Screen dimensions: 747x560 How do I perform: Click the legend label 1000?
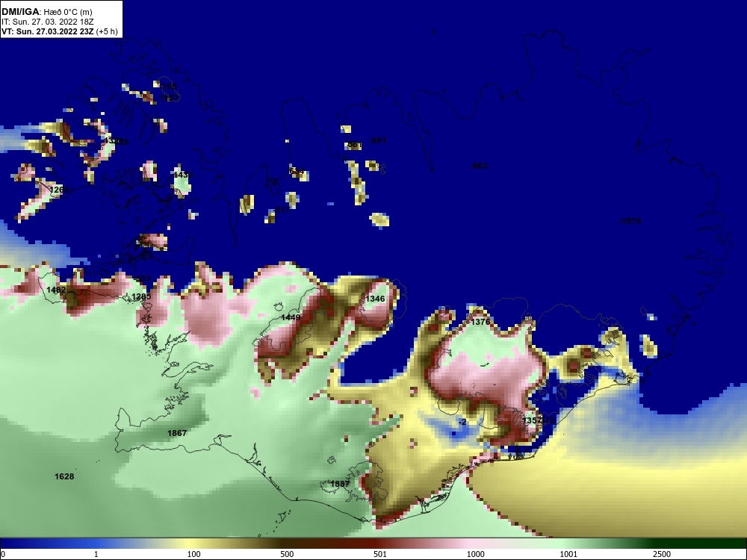475,554
